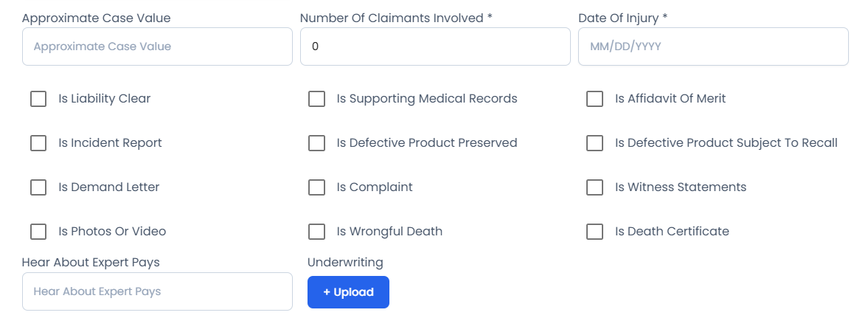868x318 pixels.
Task: Open the Date Of Injury field
Action: (x=713, y=46)
